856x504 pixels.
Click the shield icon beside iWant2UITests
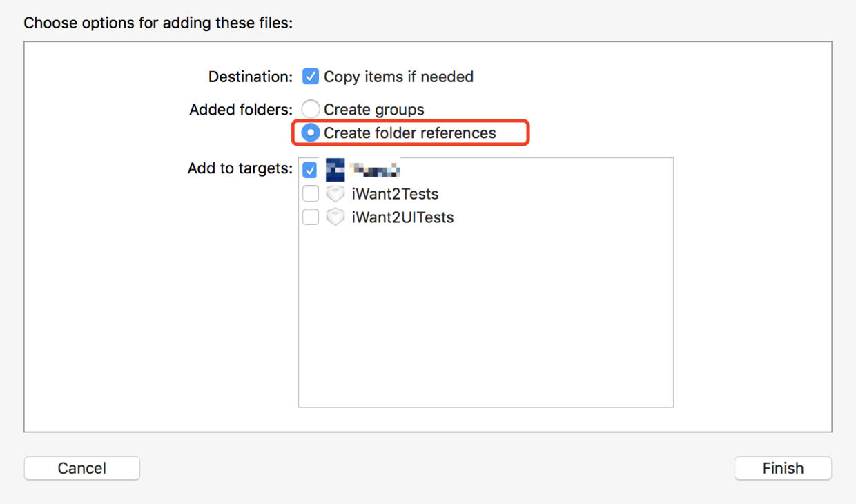[335, 217]
